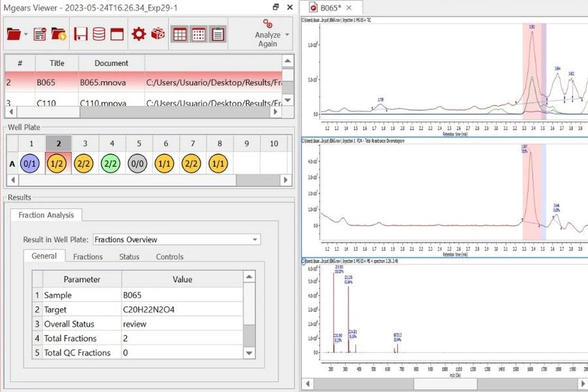
Task: Open the Fractions Overview dropdown
Action: [253, 239]
